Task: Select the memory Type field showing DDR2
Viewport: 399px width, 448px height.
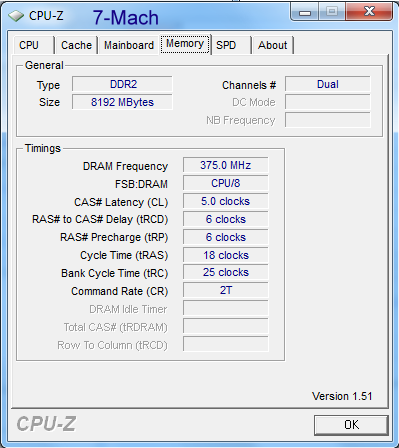Action: [x=122, y=84]
